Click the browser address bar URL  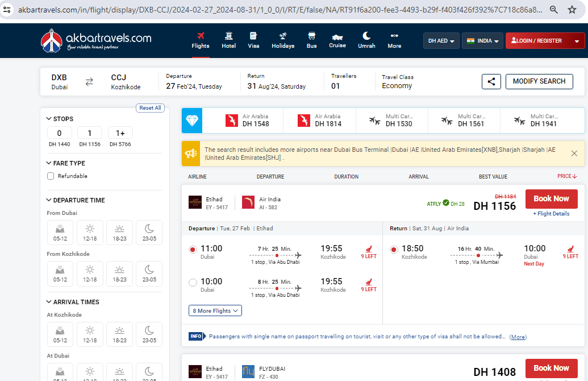pyautogui.click(x=280, y=10)
